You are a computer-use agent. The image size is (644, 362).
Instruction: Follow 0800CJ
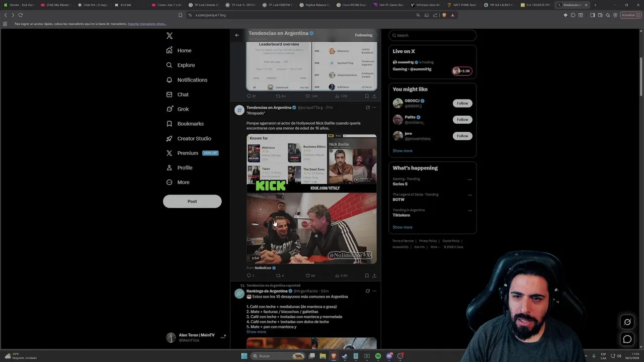[x=462, y=103]
